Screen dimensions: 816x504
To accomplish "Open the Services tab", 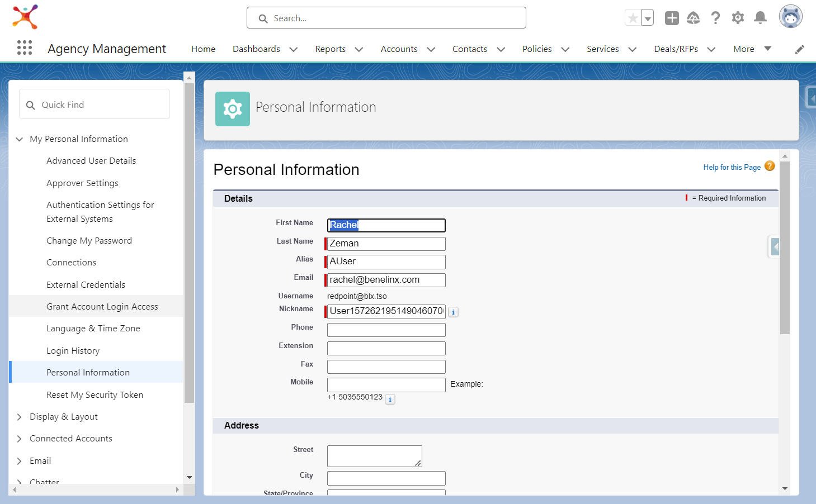I will coord(602,49).
